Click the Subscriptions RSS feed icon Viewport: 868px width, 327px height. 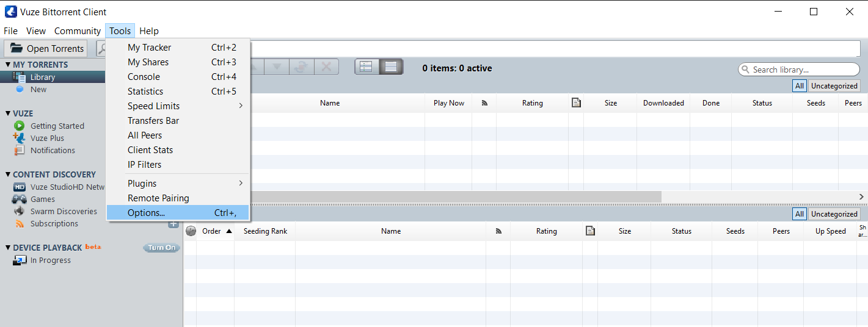[x=20, y=223]
